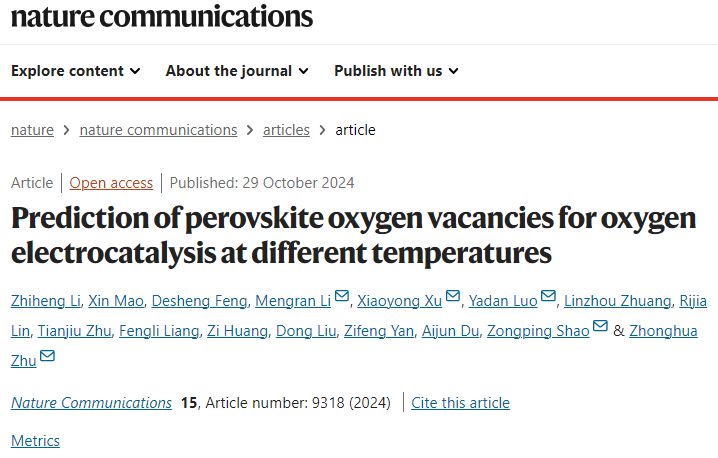Click the nature communications logo
The width and height of the screenshot is (718, 458).
pos(162,16)
